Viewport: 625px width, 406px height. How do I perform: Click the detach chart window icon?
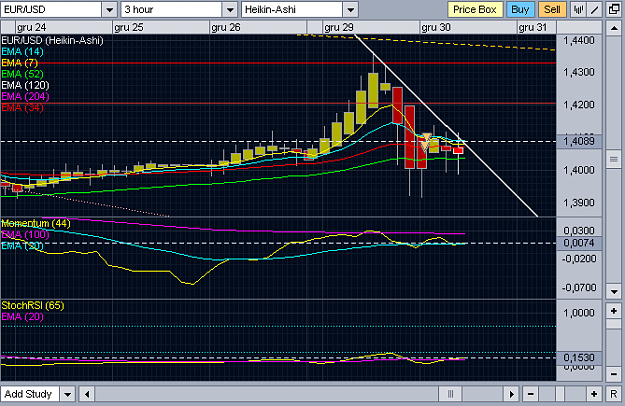[614, 10]
